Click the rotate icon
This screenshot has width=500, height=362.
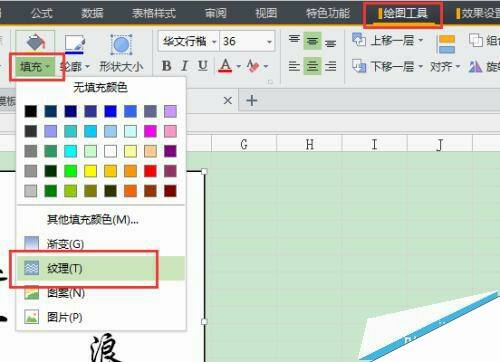(x=475, y=67)
